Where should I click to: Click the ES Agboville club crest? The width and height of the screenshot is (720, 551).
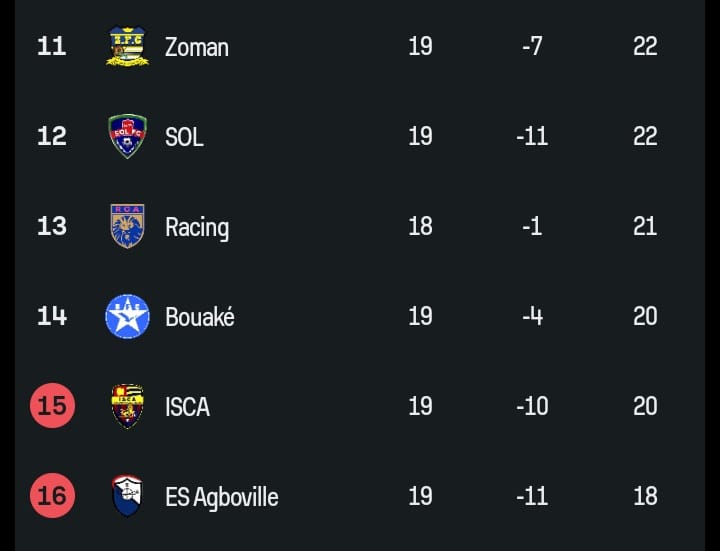click(x=127, y=496)
